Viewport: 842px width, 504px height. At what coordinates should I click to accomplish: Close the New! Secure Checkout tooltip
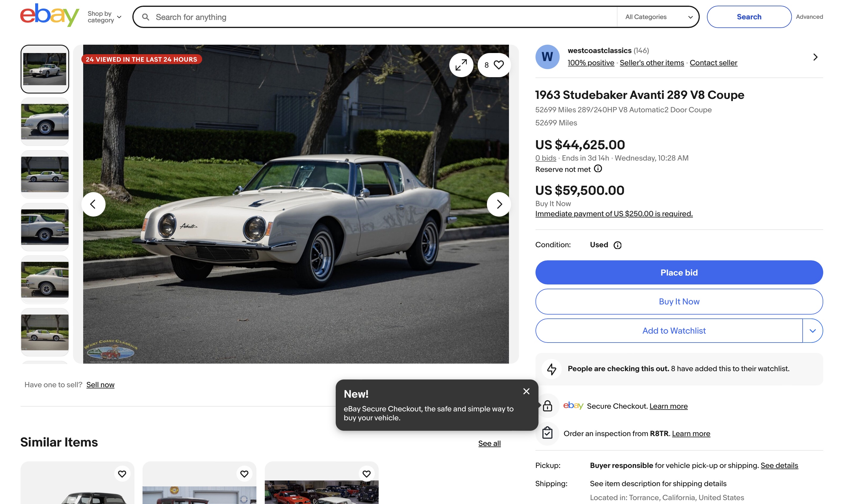(x=526, y=391)
